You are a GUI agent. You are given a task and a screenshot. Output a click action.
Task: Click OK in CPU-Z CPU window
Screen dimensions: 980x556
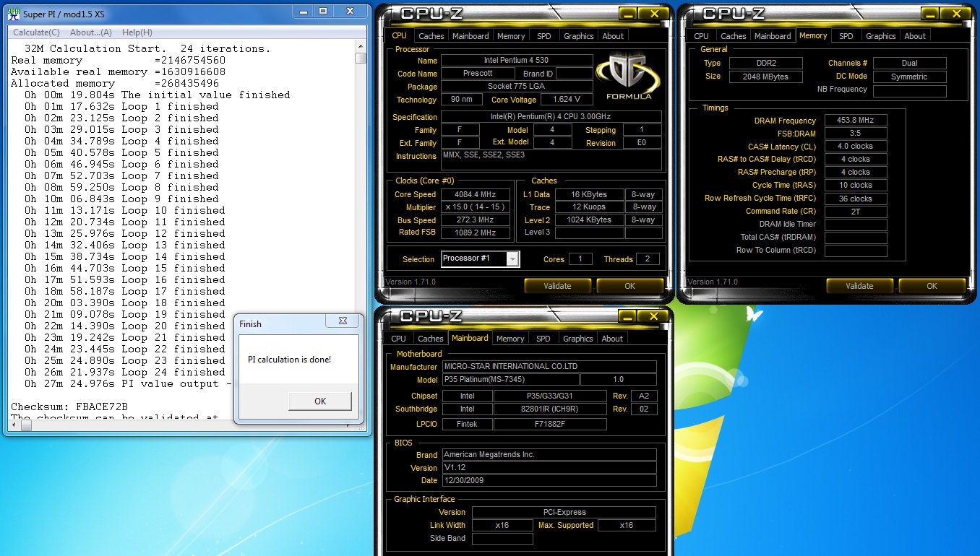pyautogui.click(x=629, y=286)
